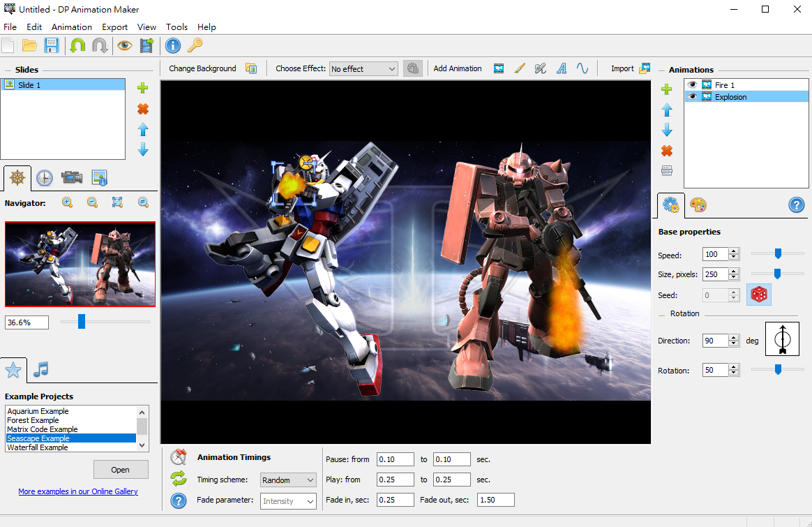Viewport: 812px width, 527px height.
Task: Click the Open button for example projects
Action: (121, 470)
